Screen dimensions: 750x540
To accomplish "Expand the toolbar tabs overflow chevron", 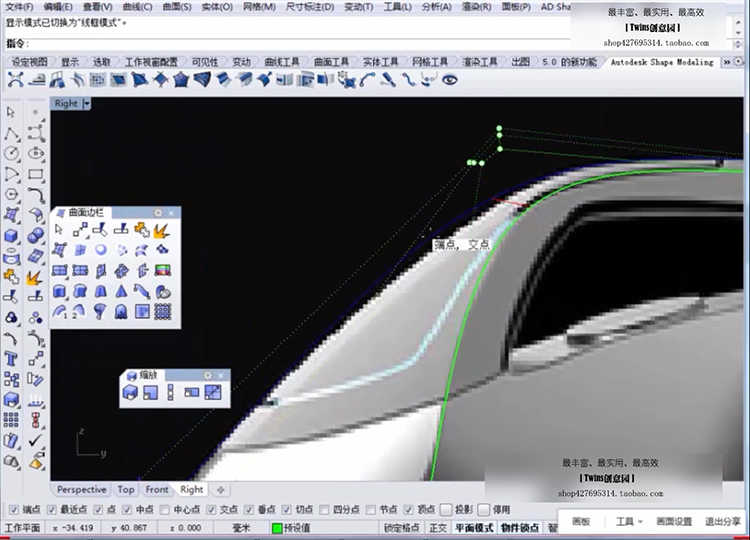I will 727,62.
